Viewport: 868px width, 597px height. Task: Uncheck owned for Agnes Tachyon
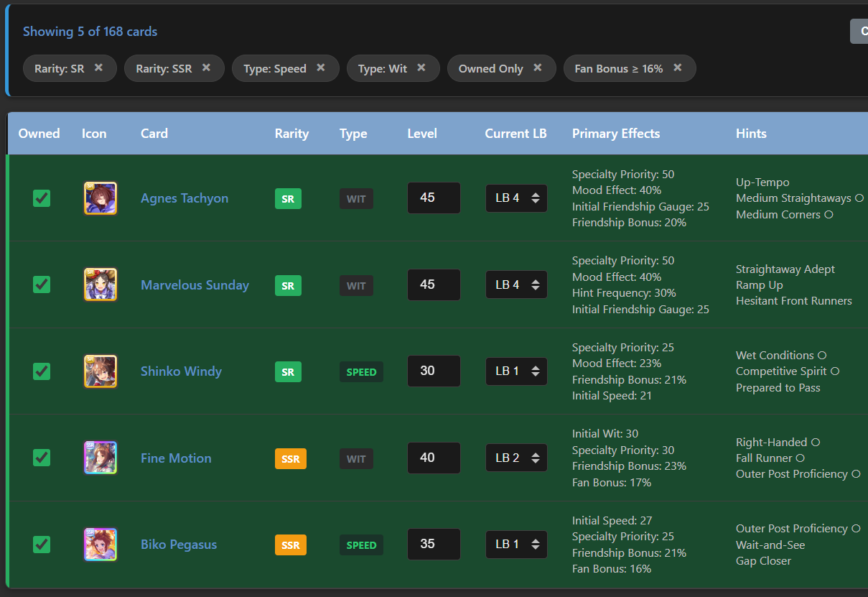tap(42, 198)
